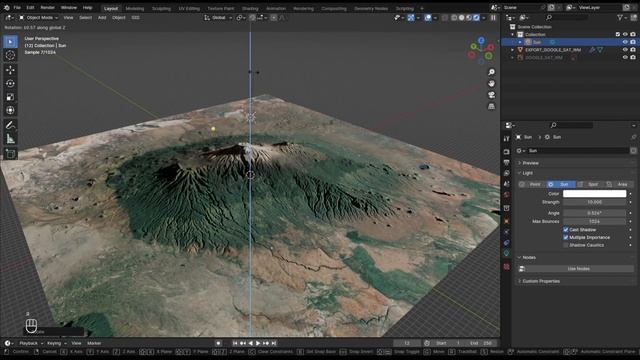Open the Object Data light properties tab
640x360 pixels.
point(507,253)
